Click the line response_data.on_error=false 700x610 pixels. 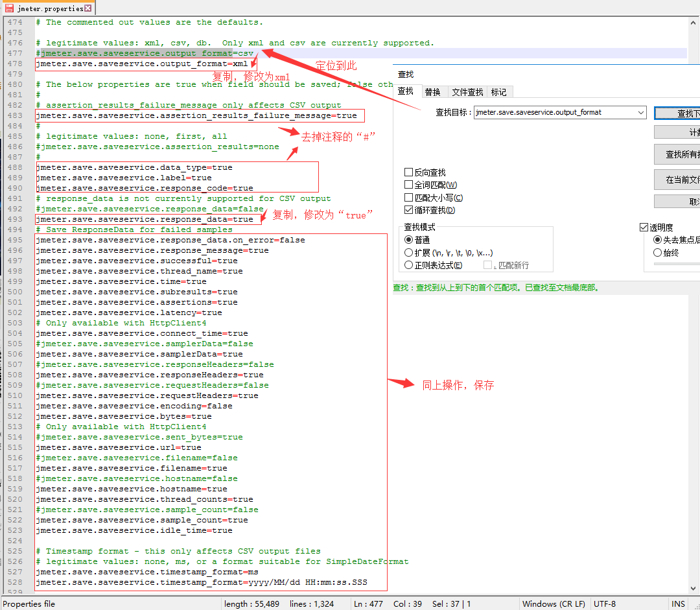[170, 240]
